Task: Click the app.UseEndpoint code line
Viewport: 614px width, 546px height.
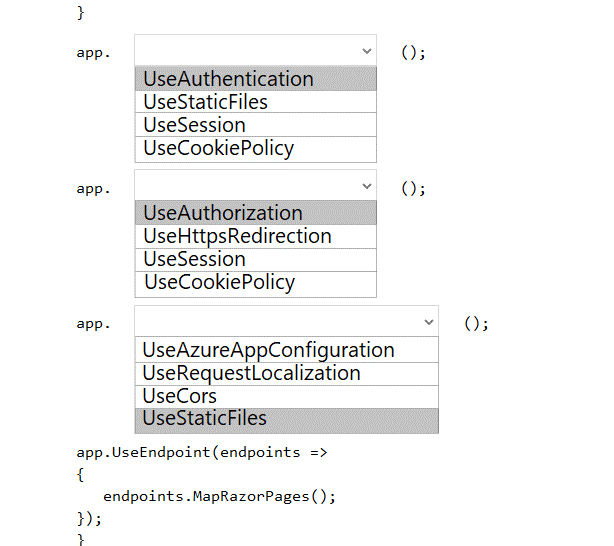Action: 202,452
